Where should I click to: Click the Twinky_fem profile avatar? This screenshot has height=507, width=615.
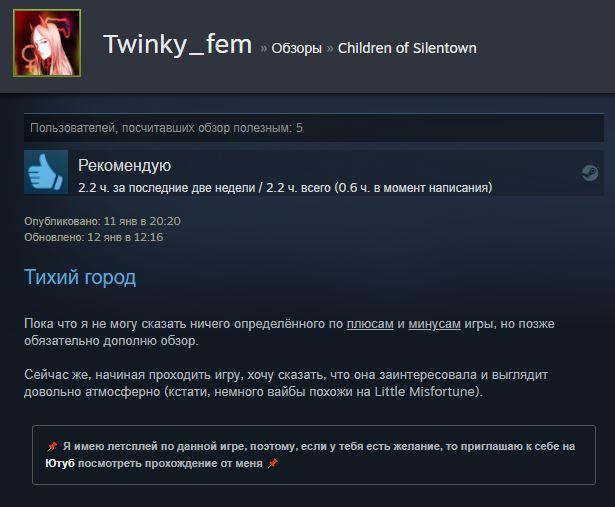point(47,43)
